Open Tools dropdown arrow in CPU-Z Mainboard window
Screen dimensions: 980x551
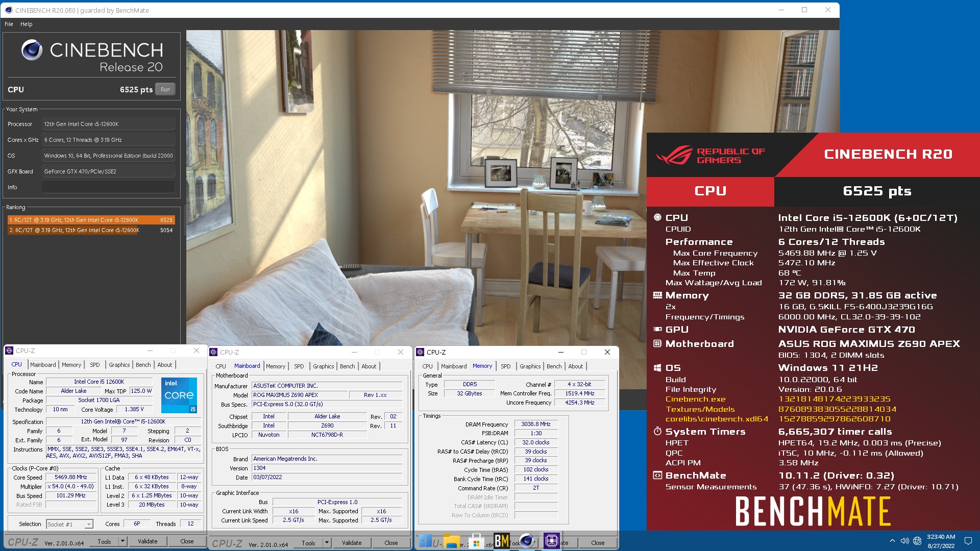click(327, 543)
